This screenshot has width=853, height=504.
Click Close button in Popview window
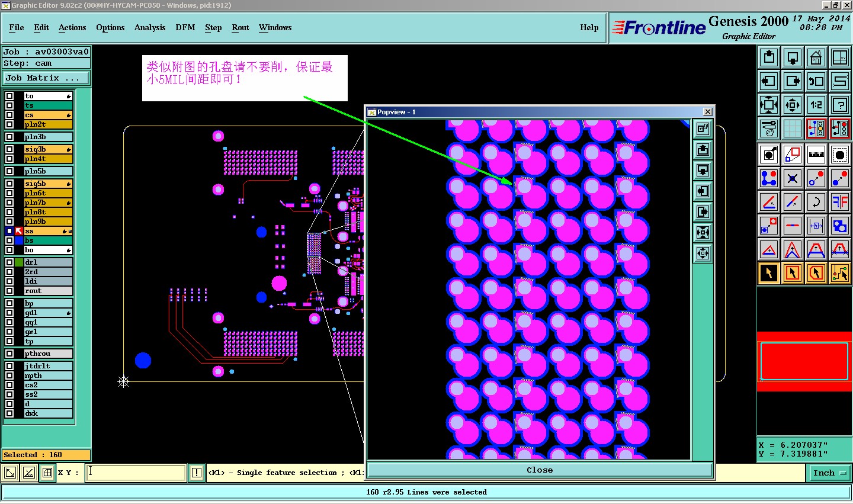click(540, 470)
